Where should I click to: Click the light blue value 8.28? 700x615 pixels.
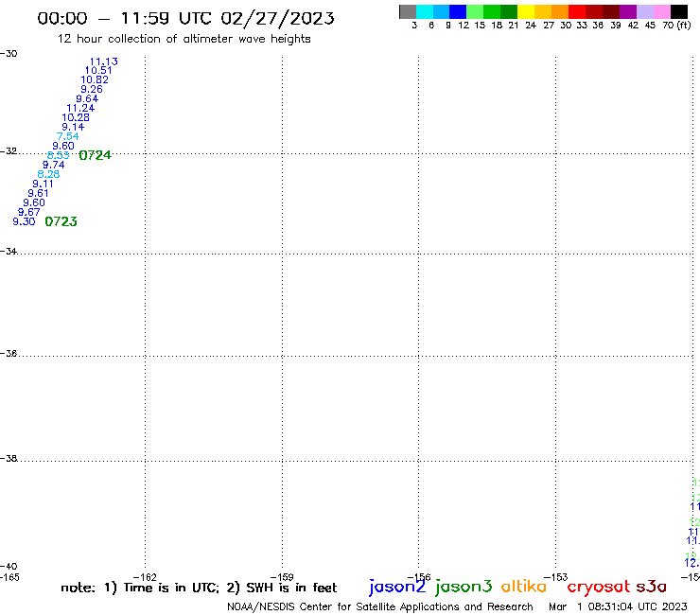(48, 174)
